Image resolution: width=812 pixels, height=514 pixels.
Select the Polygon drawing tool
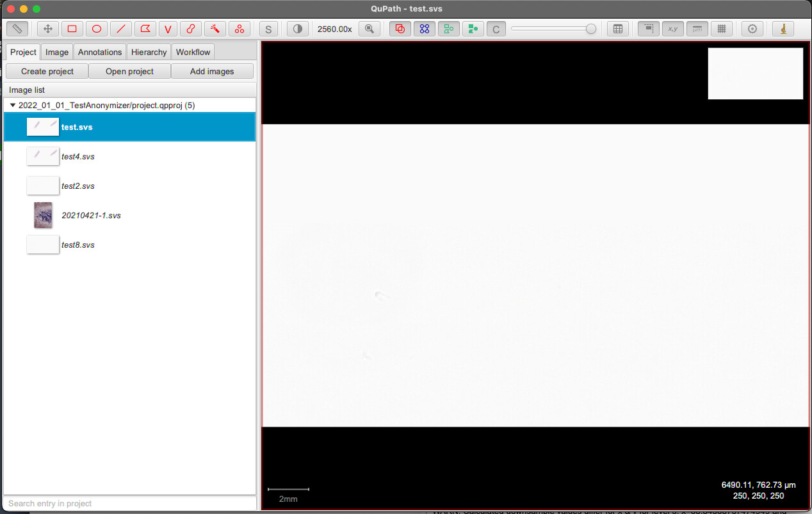(144, 28)
